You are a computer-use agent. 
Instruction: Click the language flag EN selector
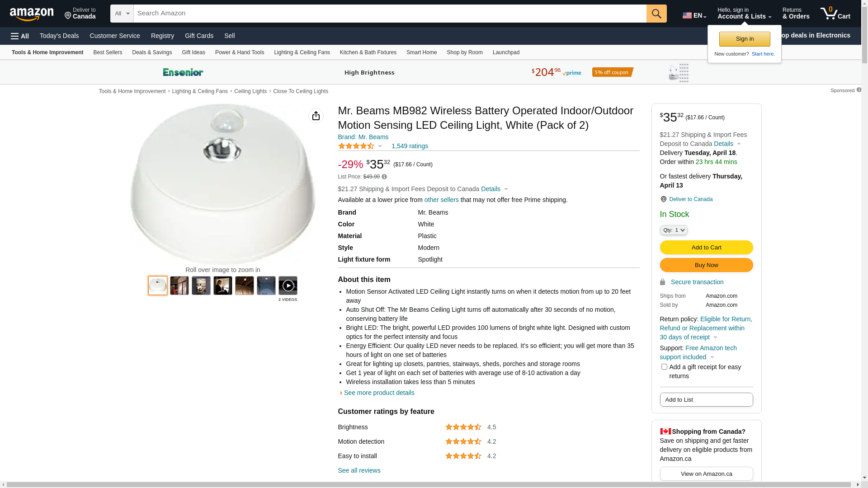point(694,15)
